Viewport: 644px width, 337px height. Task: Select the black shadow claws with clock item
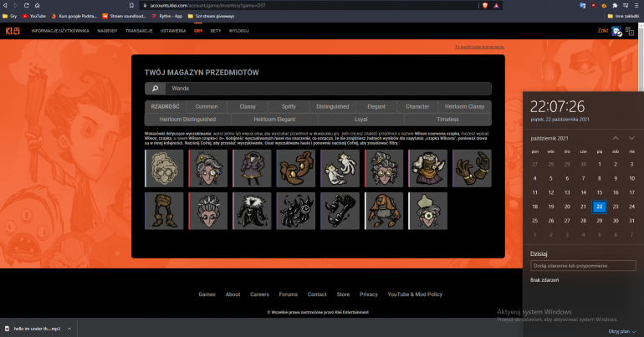point(296,211)
